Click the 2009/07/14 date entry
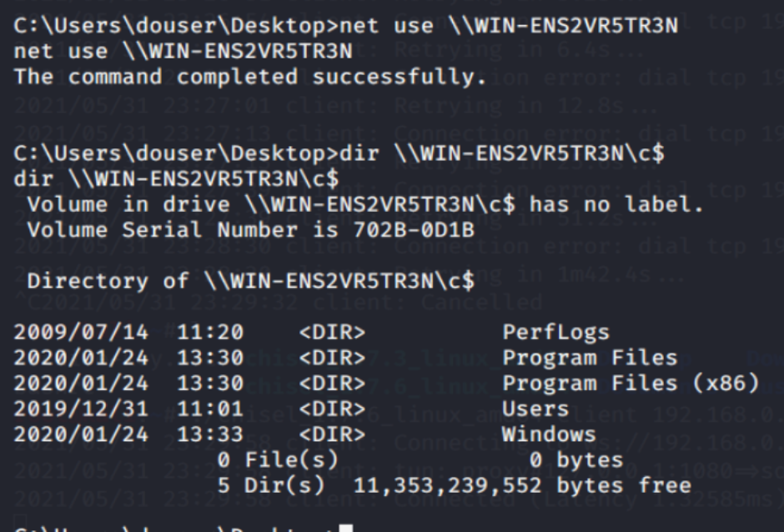Viewport: 784px width, 532px height. [81, 333]
